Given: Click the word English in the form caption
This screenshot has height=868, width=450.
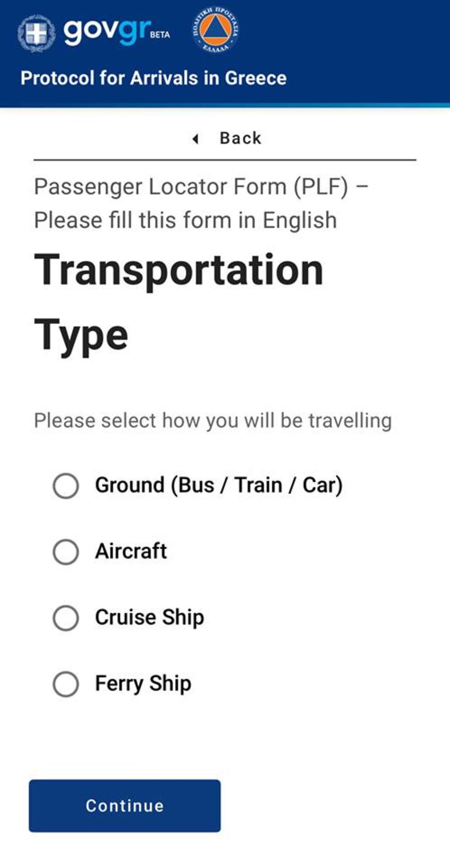Looking at the screenshot, I should (299, 221).
